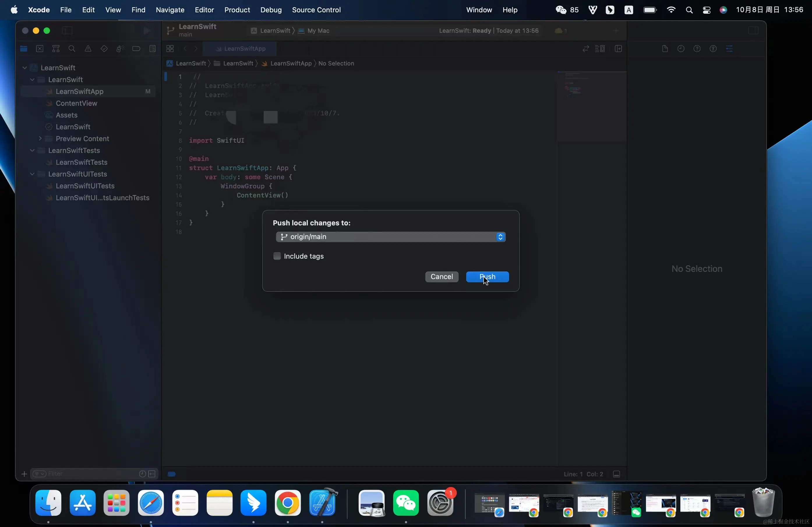Screen dimensions: 812x527
Task: Toggle the left navigator sidebar button
Action: (x=67, y=31)
